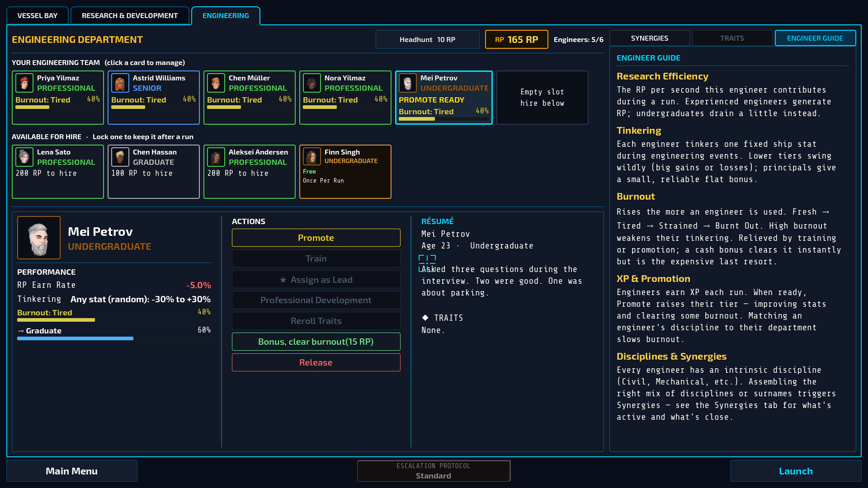Click Astrid Williams' portrait icon

click(120, 83)
